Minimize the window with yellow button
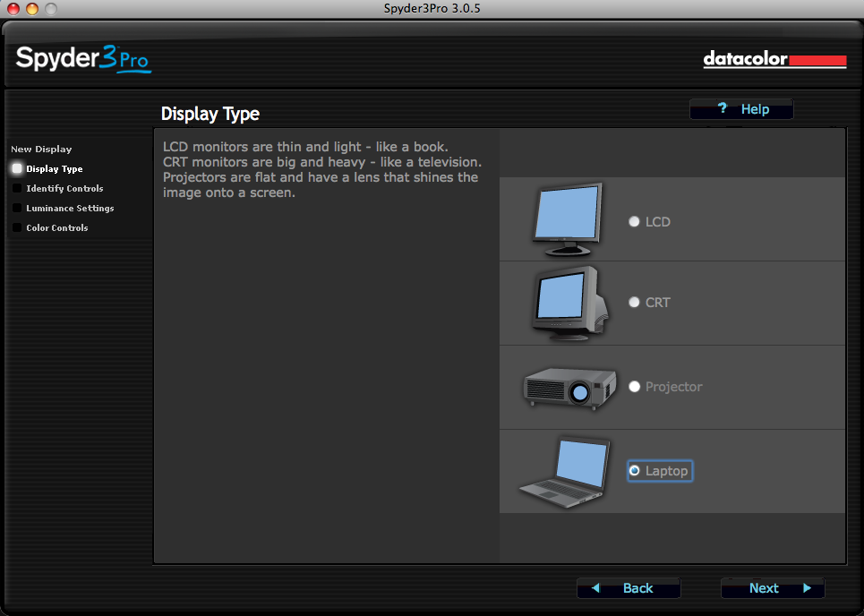864x616 pixels. 32,9
